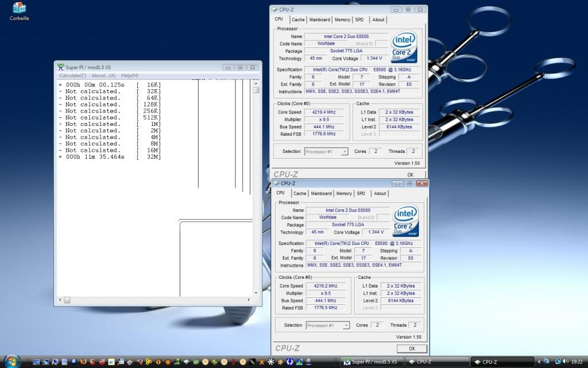Screen dimensions: 588x368
Task: Click Rated FSB value 1776.5 MHz
Action: [326, 308]
